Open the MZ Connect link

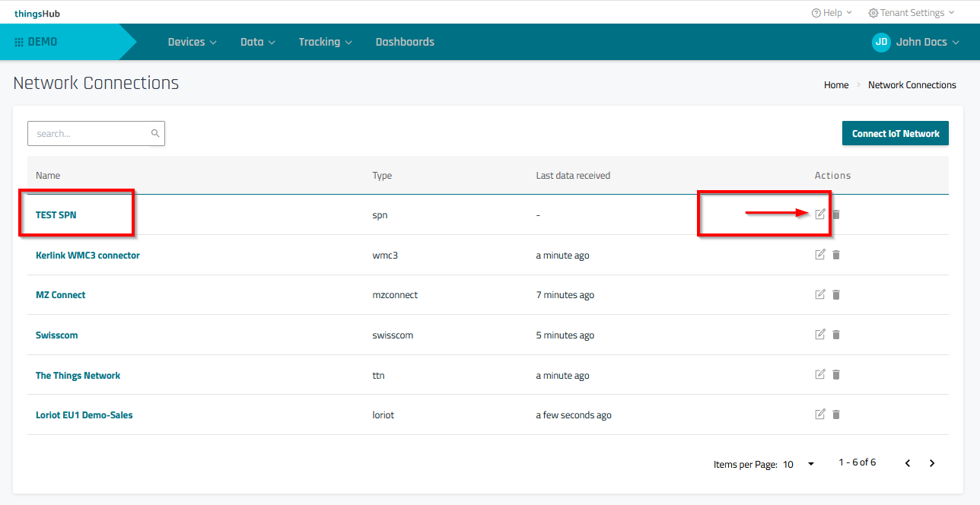61,295
